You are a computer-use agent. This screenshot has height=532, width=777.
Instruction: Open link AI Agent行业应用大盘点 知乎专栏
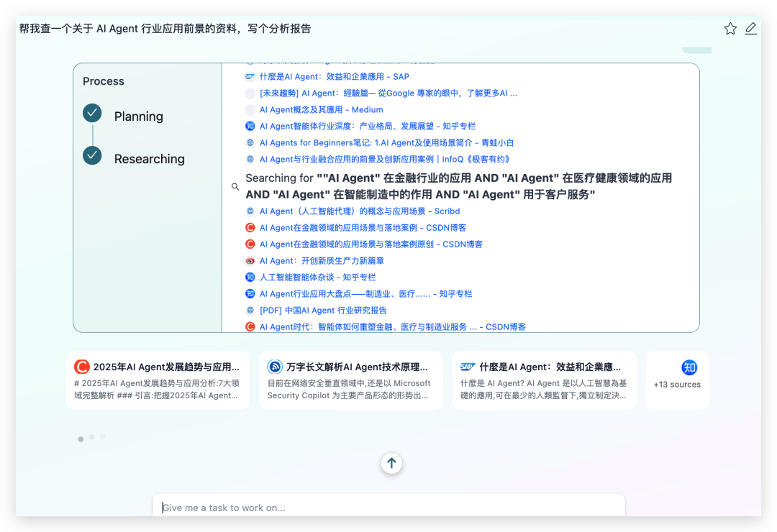click(365, 294)
